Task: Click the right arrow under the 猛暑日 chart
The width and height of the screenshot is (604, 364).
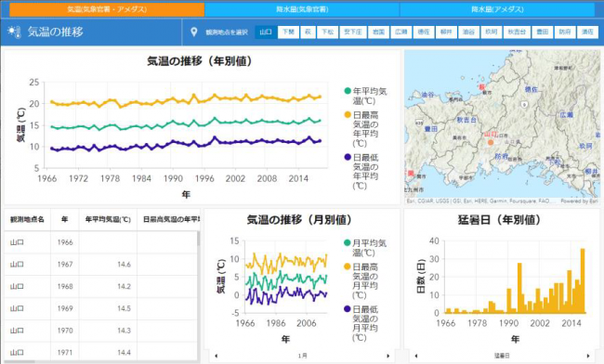Action: click(x=588, y=356)
